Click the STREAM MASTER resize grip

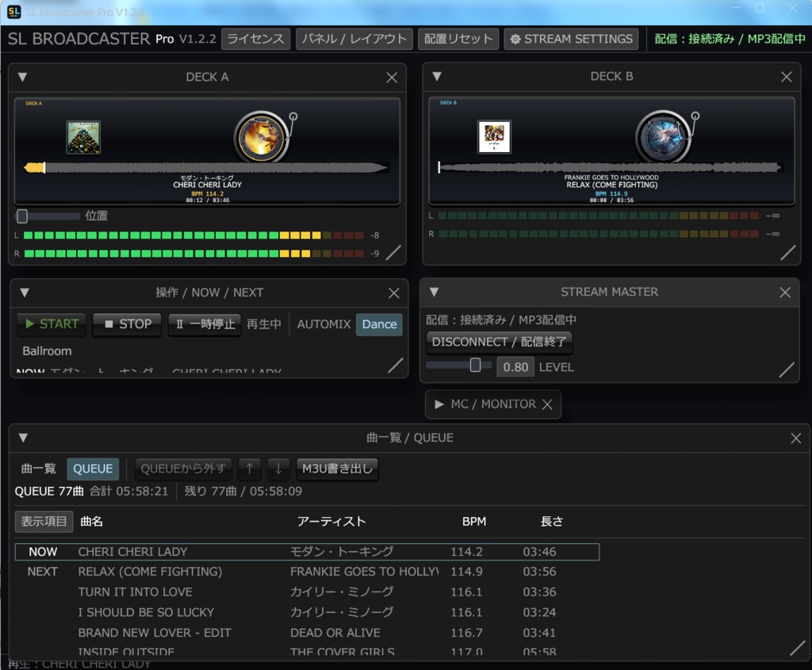coord(786,369)
